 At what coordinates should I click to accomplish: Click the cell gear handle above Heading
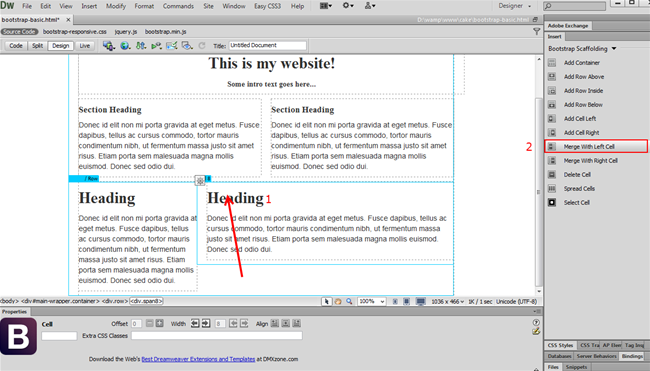click(200, 180)
